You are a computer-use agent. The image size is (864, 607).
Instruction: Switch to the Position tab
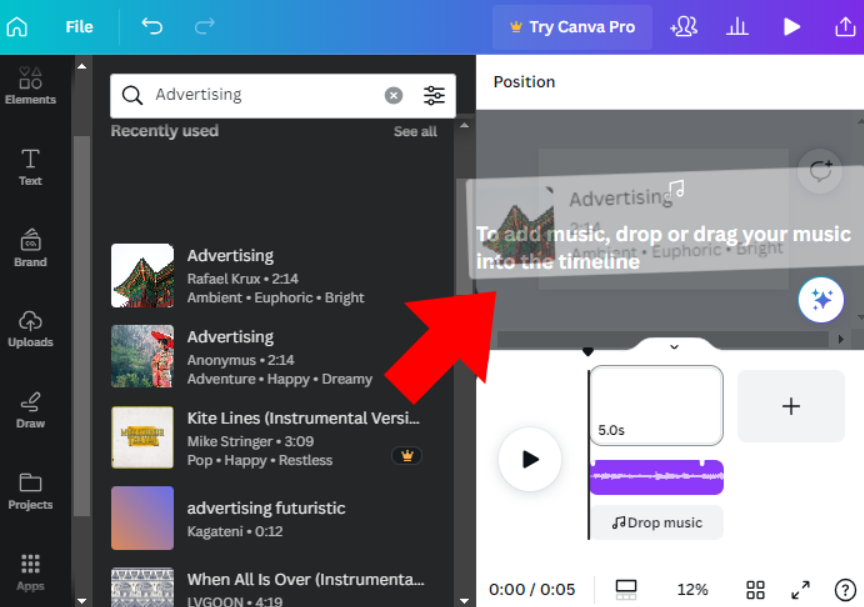[523, 82]
